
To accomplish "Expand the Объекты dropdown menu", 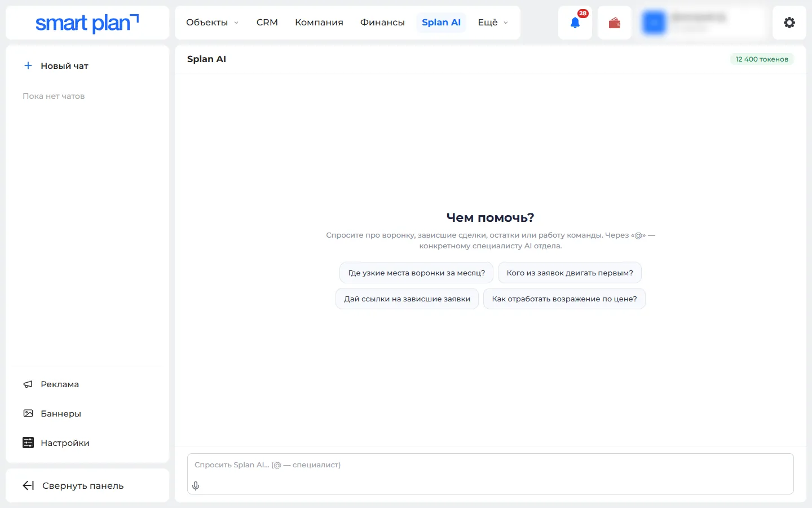I will [212, 23].
